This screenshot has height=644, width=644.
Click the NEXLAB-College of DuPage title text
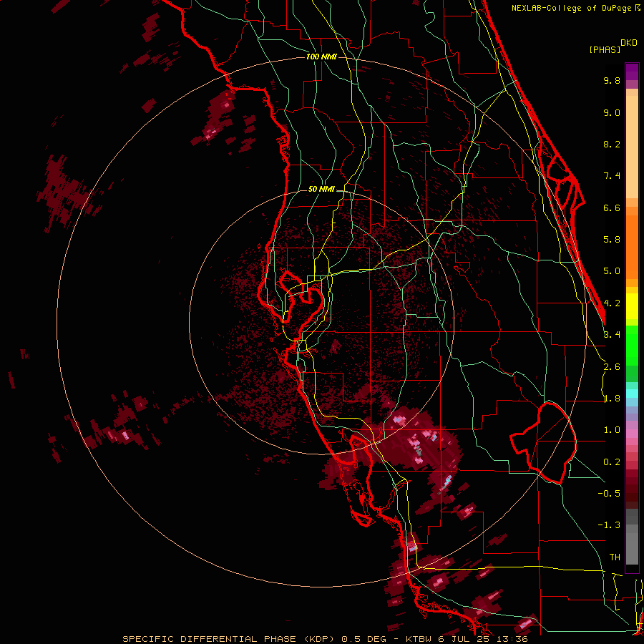click(x=573, y=8)
